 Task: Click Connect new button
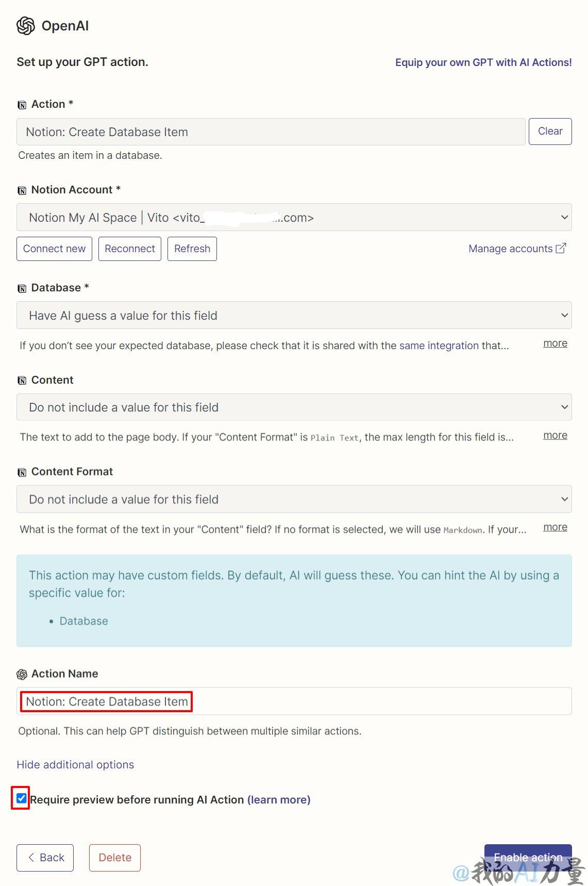pos(54,249)
